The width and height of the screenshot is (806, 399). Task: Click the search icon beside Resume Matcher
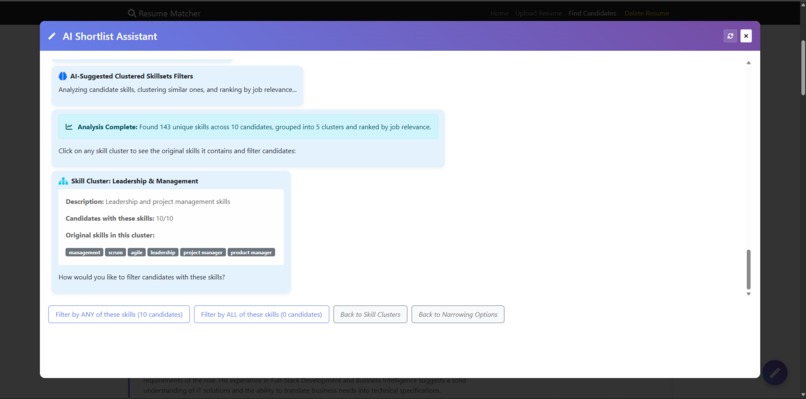(x=132, y=13)
